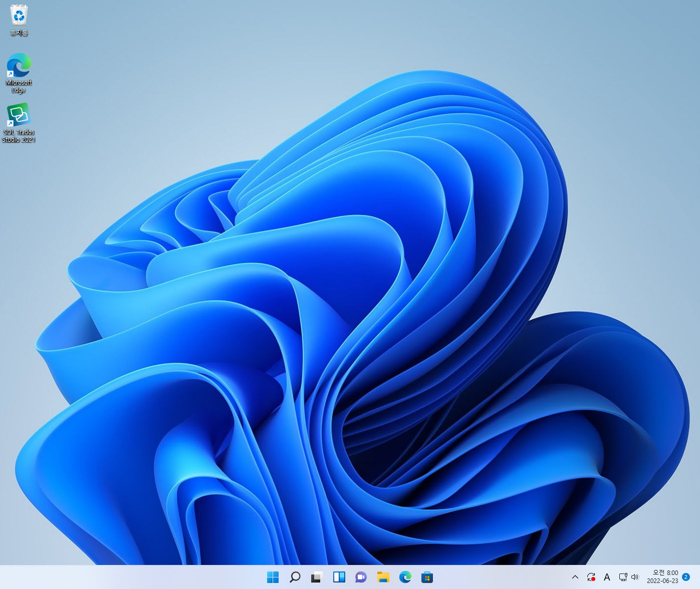The height and width of the screenshot is (589, 700).
Task: Open File Explorer from the taskbar
Action: click(x=383, y=577)
